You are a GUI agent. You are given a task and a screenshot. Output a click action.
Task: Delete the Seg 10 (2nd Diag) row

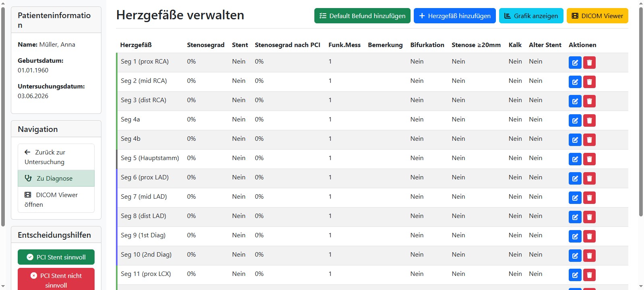pos(589,256)
